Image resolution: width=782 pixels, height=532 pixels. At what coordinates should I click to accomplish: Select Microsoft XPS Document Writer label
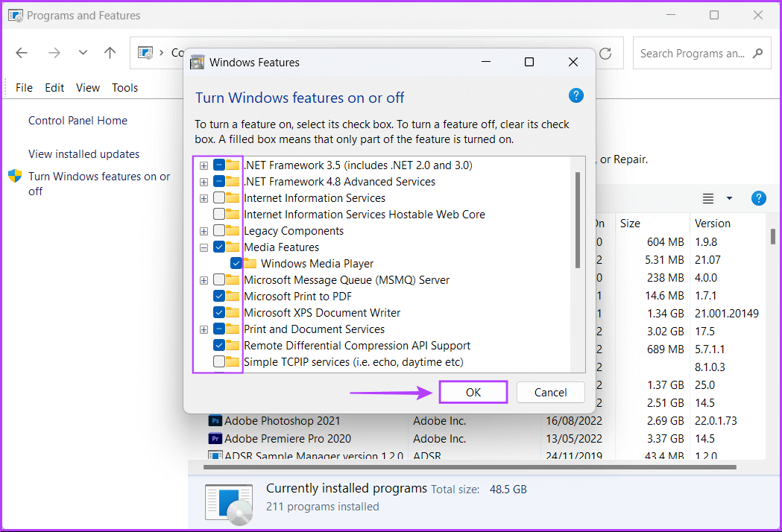[322, 313]
